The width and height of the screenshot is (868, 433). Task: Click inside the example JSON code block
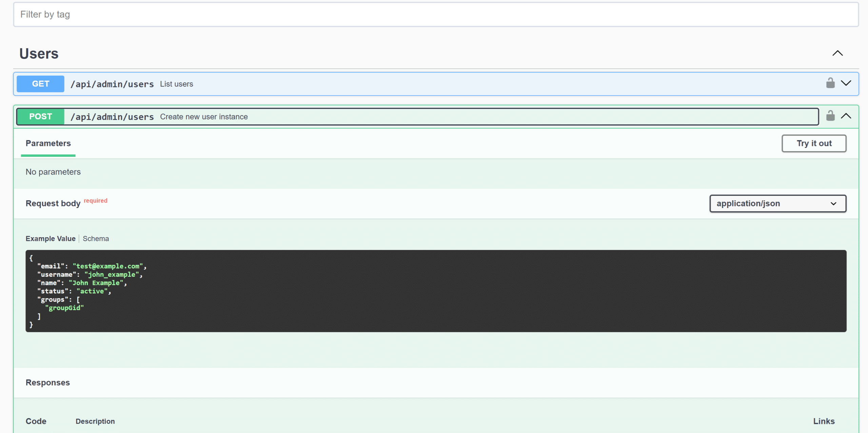tap(436, 291)
